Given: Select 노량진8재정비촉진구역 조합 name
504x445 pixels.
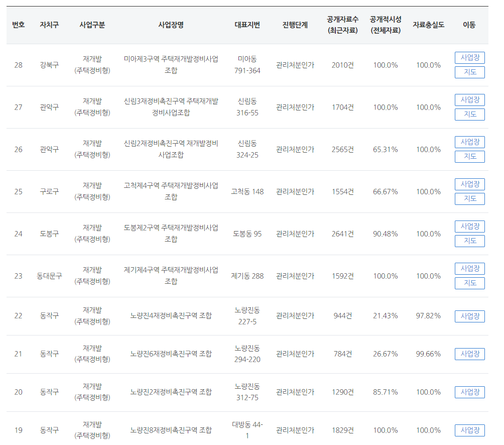Looking at the screenshot, I should point(171,430).
